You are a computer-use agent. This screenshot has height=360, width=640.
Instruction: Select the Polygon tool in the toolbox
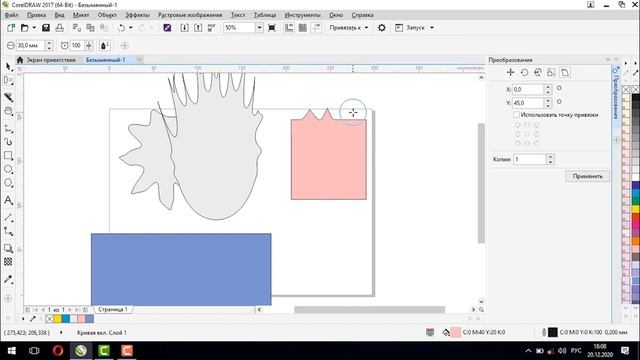[8, 183]
